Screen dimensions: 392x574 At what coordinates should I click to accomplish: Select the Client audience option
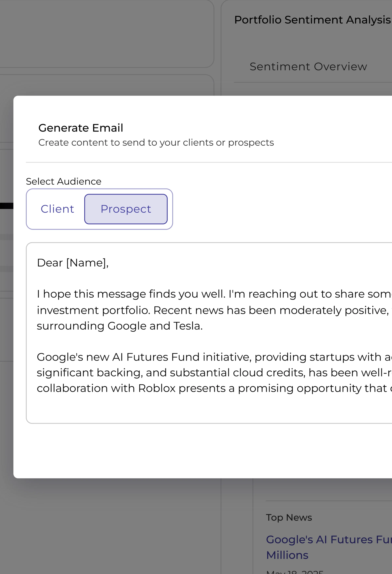pyautogui.click(x=57, y=209)
